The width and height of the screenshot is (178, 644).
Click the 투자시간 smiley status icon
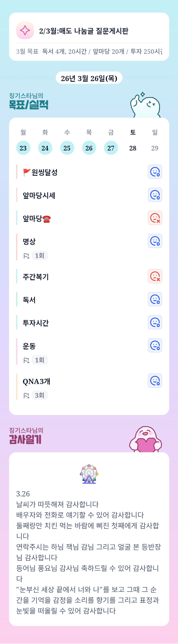click(x=155, y=322)
